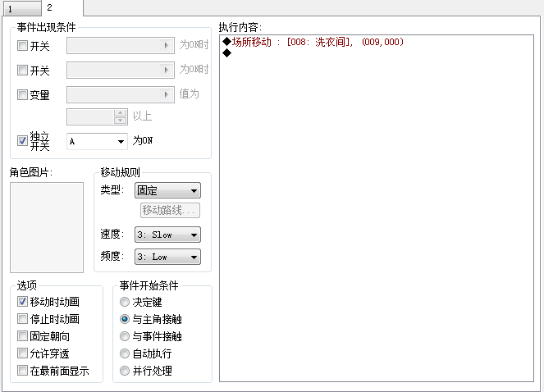This screenshot has width=544, height=392.
Task: Click the 角色图片 character graphic box
Action: tap(47, 227)
